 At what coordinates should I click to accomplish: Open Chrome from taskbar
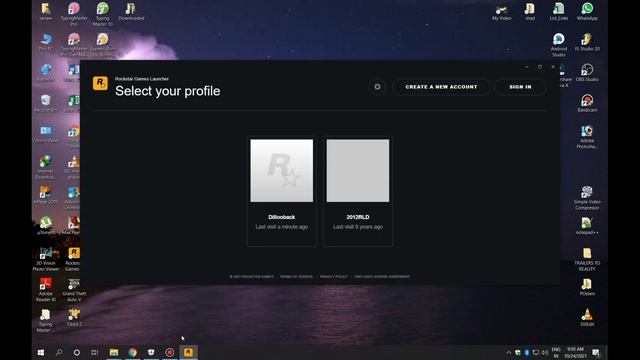[x=133, y=352]
